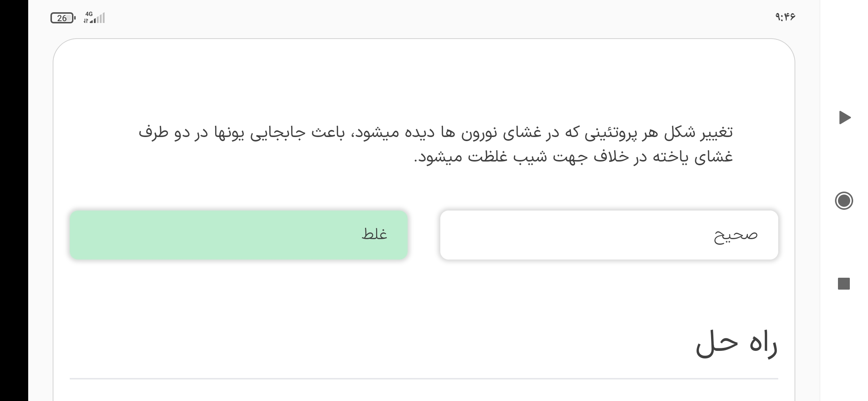Tap the gap between صحیح and غلط options
This screenshot has width=868, height=401.
click(x=424, y=235)
